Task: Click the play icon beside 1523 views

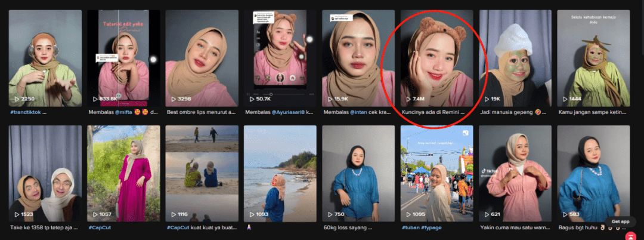Action: pyautogui.click(x=17, y=214)
